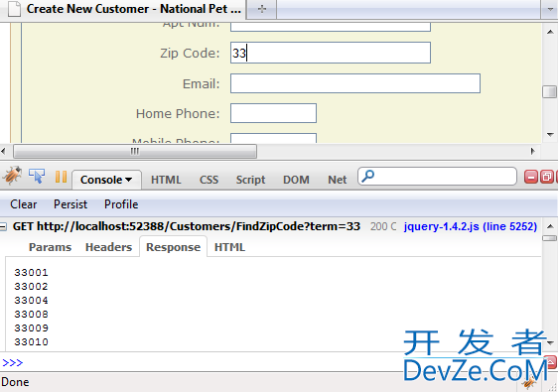The image size is (558, 392).
Task: Click the response line 33001
Action: [31, 273]
